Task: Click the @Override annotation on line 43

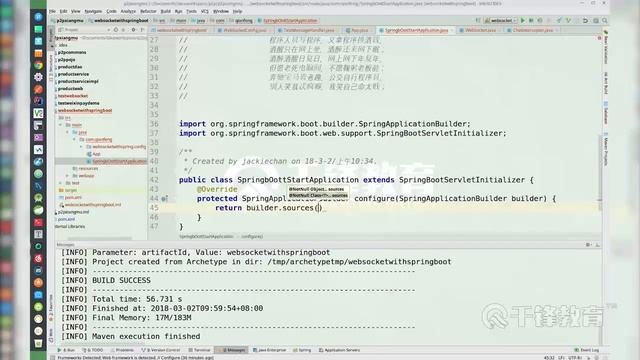Action: click(x=217, y=189)
